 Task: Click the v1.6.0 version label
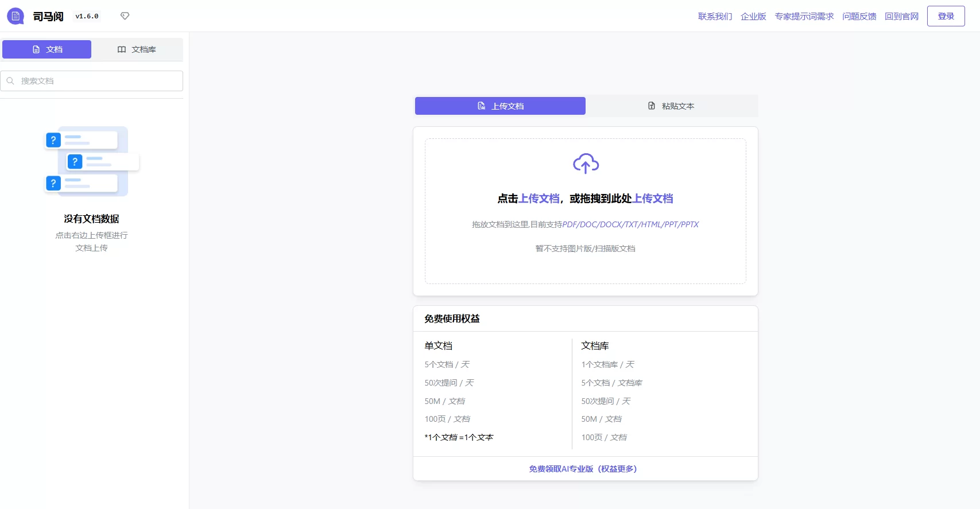point(87,16)
